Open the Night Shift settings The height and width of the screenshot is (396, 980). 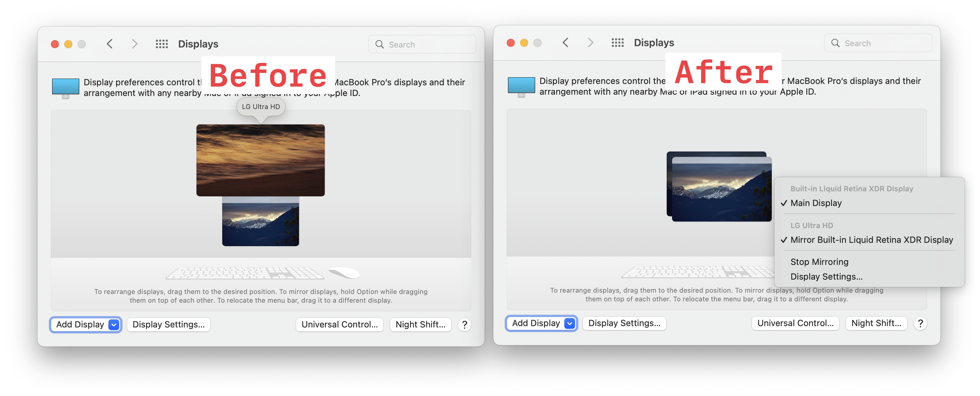pyautogui.click(x=420, y=324)
